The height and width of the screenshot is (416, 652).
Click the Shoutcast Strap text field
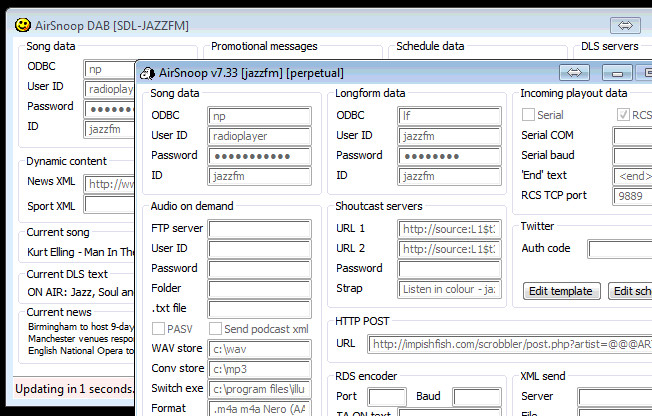coord(449,289)
